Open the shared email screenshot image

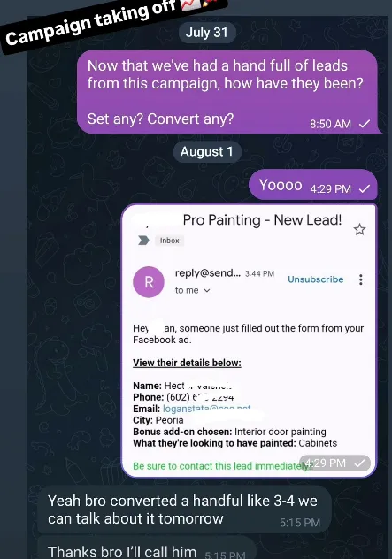pos(249,340)
